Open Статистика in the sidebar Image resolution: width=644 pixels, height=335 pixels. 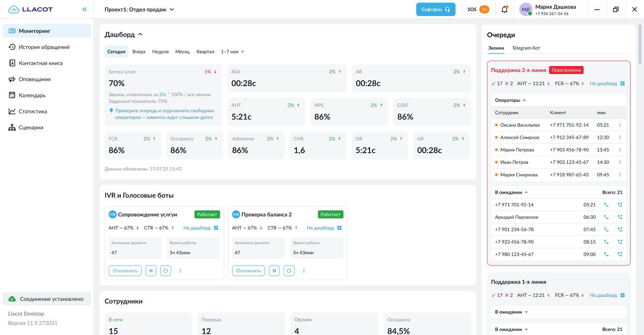pos(47,111)
